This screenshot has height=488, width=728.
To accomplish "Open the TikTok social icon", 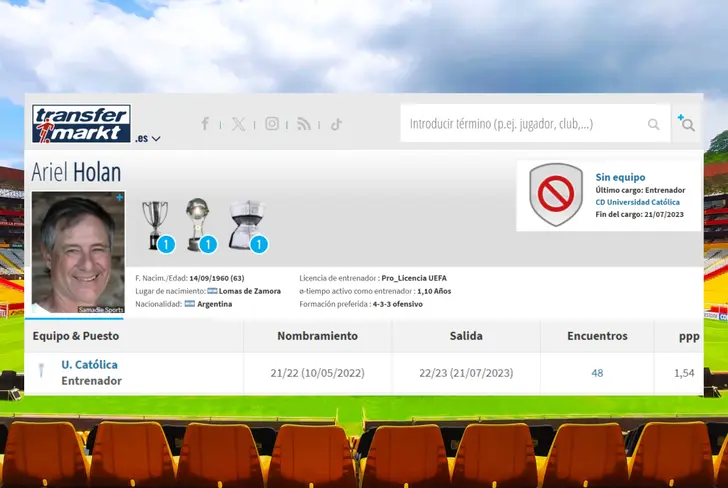I will pos(336,124).
